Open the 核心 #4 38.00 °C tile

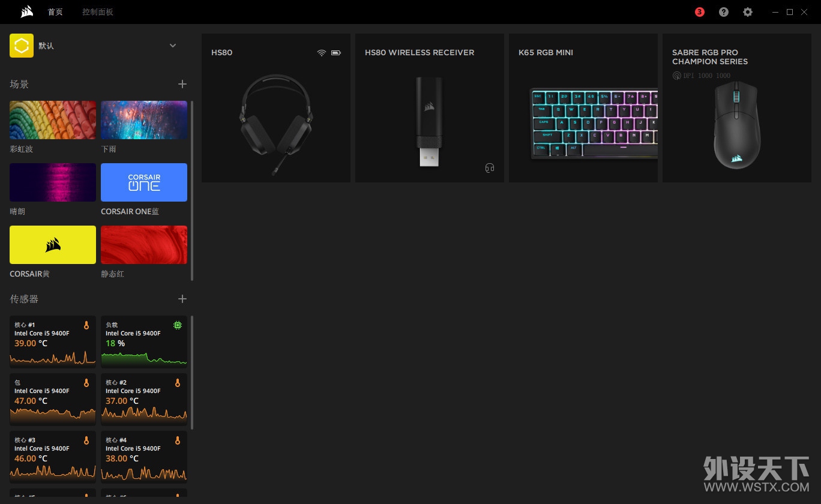point(144,457)
